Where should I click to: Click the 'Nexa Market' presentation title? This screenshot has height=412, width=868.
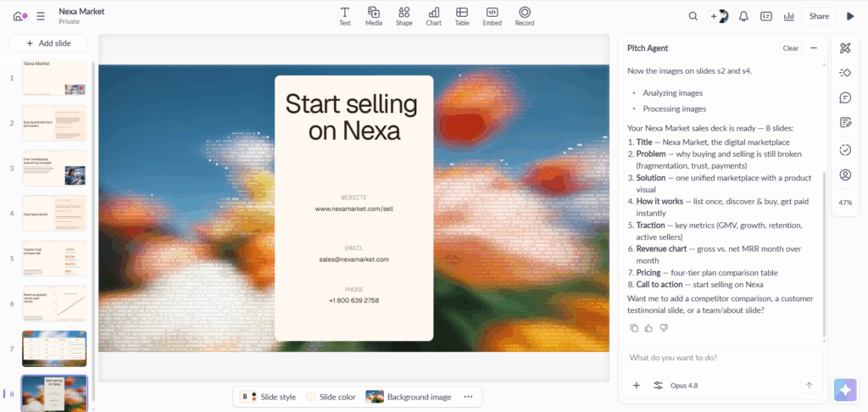tap(81, 11)
